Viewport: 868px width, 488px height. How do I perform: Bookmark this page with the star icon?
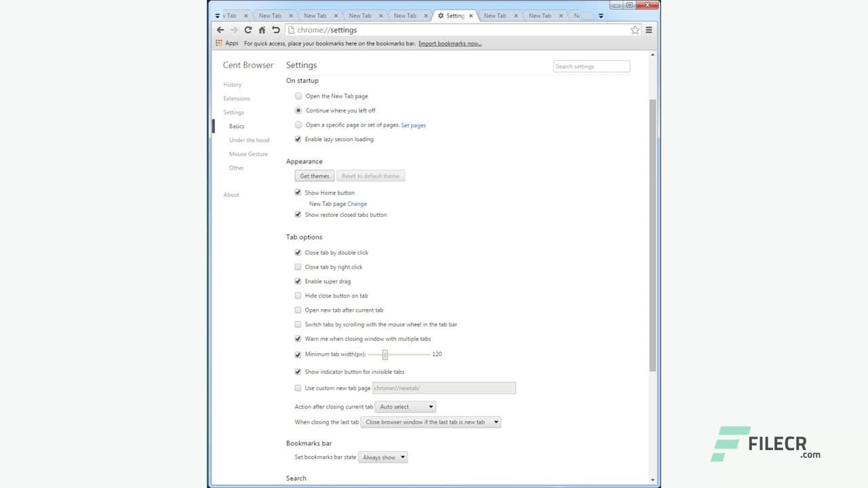[635, 30]
